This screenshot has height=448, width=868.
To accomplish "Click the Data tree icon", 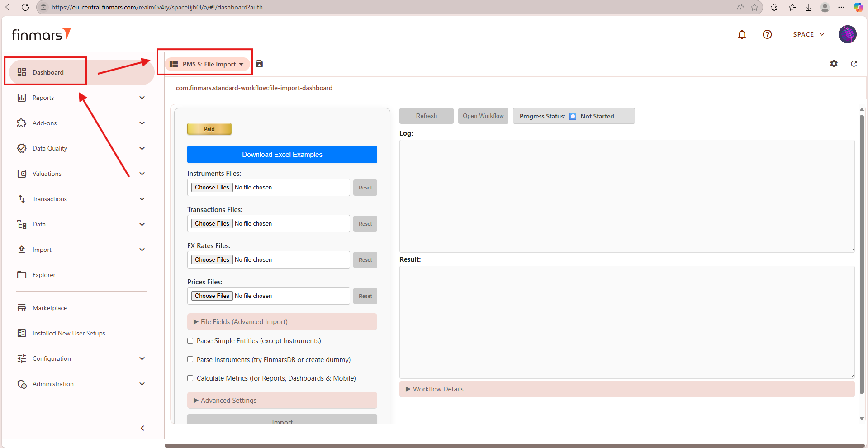I will click(22, 224).
